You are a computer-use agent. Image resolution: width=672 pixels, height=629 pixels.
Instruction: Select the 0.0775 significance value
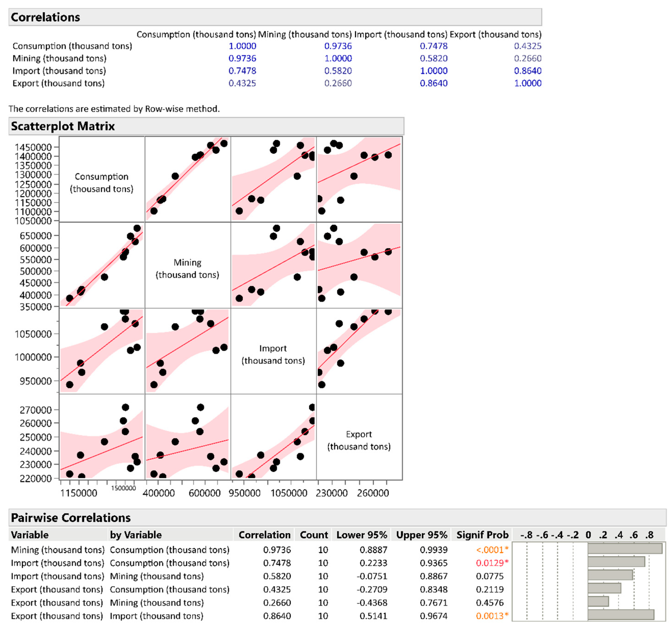(x=490, y=576)
